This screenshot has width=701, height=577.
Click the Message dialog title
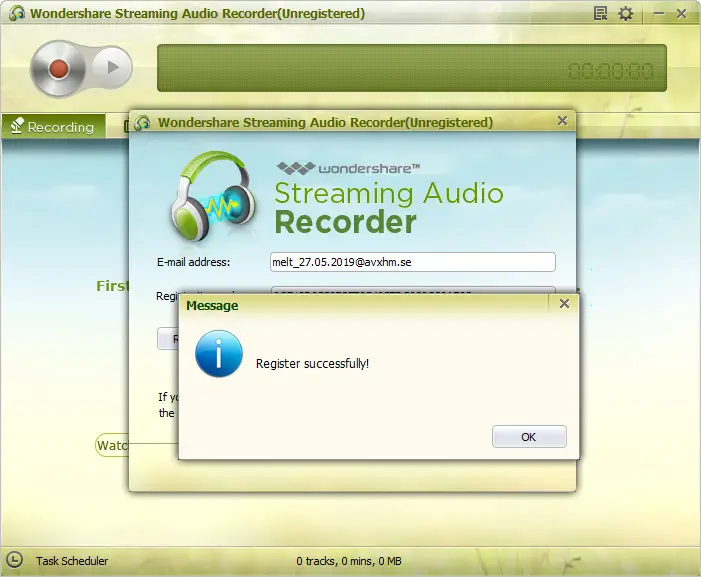click(212, 306)
